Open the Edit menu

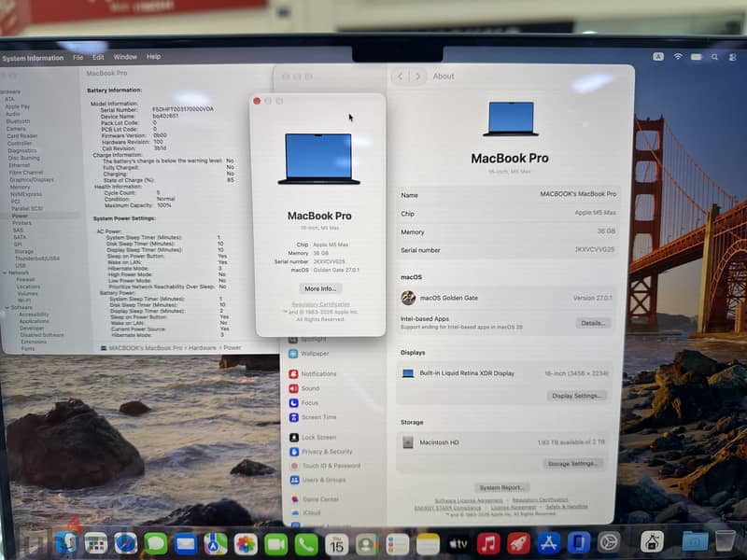[x=98, y=57]
